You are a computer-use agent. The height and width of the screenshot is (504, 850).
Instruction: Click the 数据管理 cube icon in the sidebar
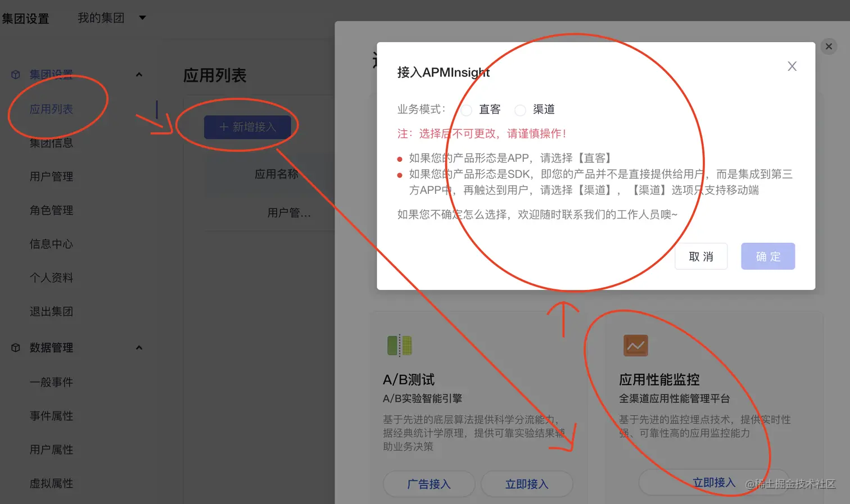click(16, 348)
